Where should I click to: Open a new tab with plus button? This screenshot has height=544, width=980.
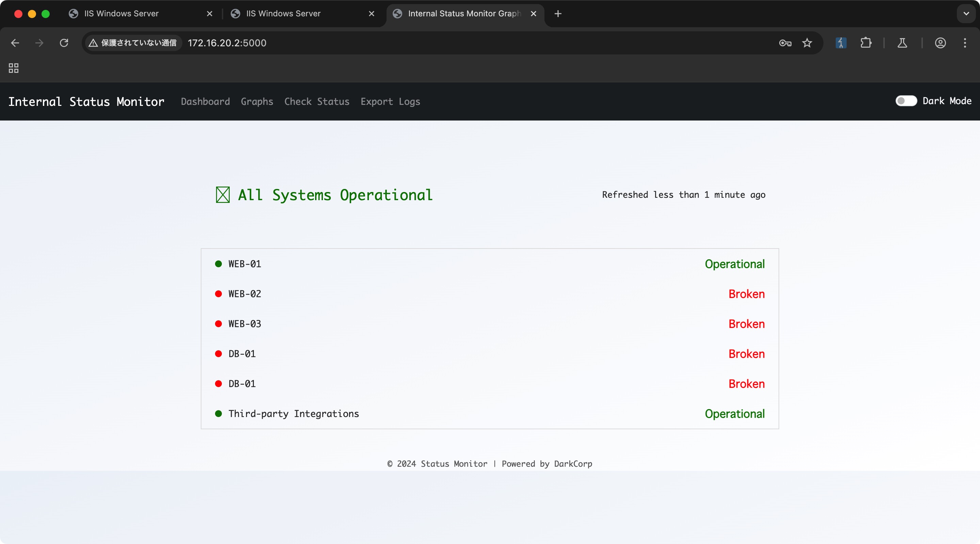point(558,14)
